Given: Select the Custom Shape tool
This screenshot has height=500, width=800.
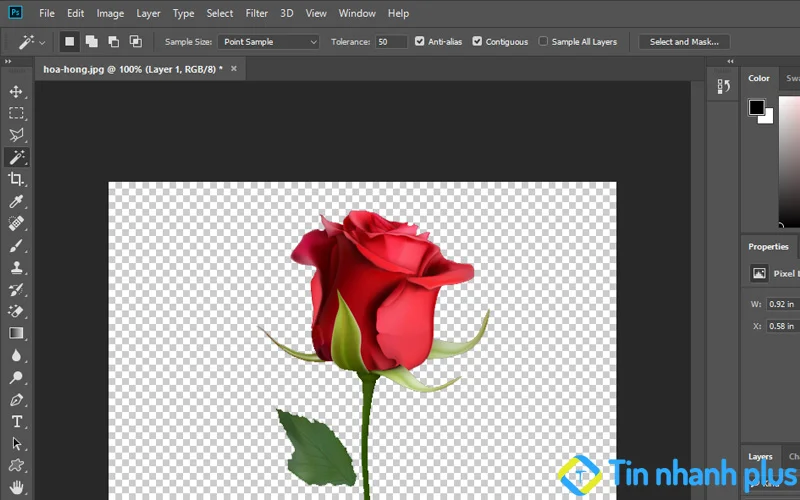Looking at the screenshot, I should click(16, 465).
